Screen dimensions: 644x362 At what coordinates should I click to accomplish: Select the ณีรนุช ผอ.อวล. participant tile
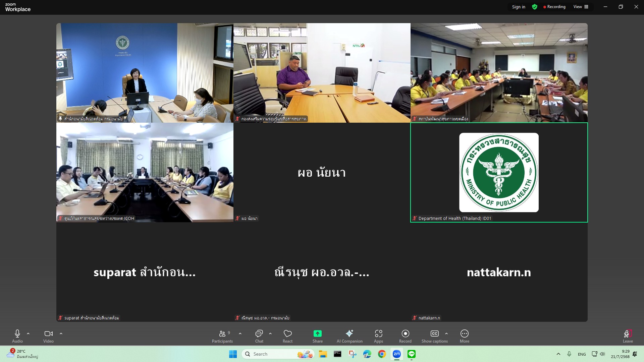tap(322, 272)
